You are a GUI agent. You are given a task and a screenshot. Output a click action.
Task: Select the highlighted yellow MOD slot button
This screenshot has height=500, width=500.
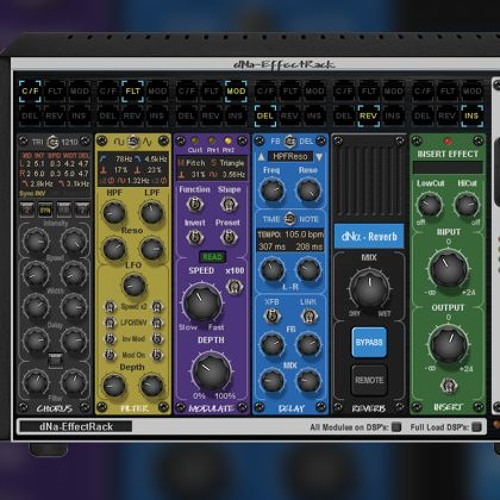236,91
